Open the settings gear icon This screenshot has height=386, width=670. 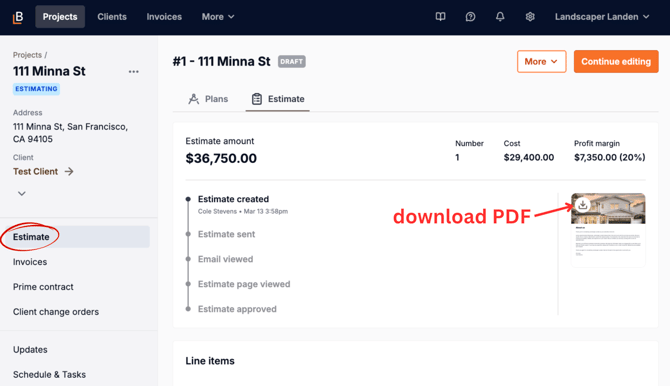pos(530,17)
